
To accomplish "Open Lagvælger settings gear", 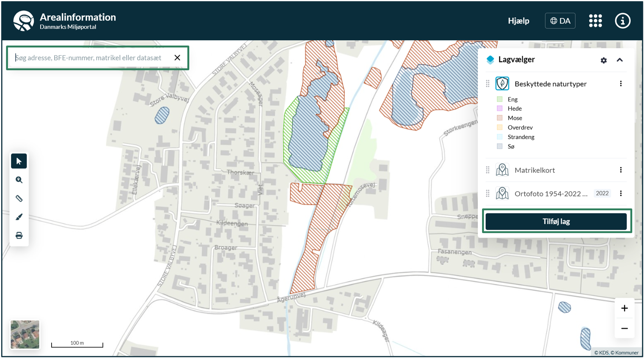I will tap(603, 60).
